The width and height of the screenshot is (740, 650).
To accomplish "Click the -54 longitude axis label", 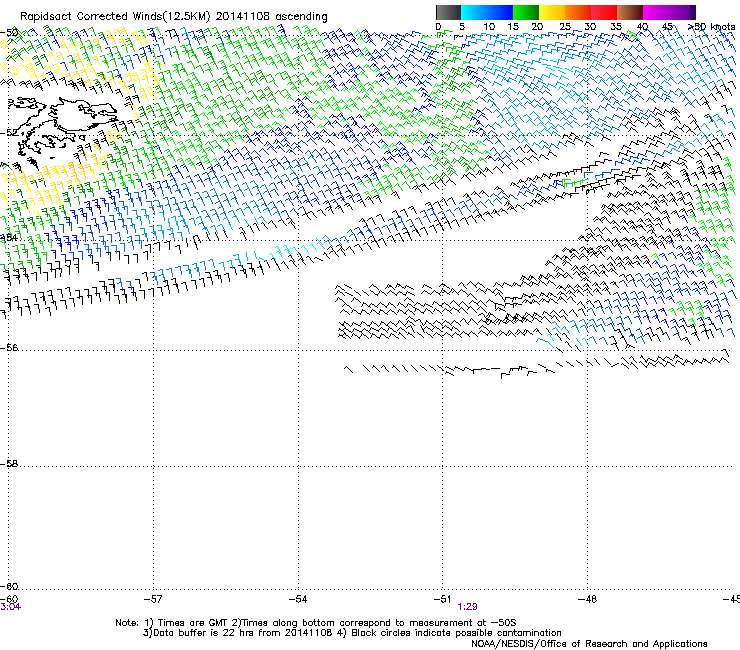I will click(298, 599).
